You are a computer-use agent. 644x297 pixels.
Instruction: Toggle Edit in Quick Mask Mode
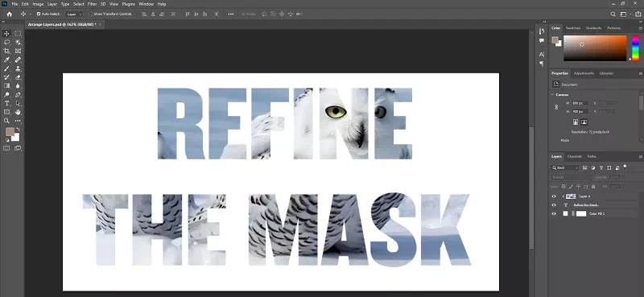click(x=6, y=148)
